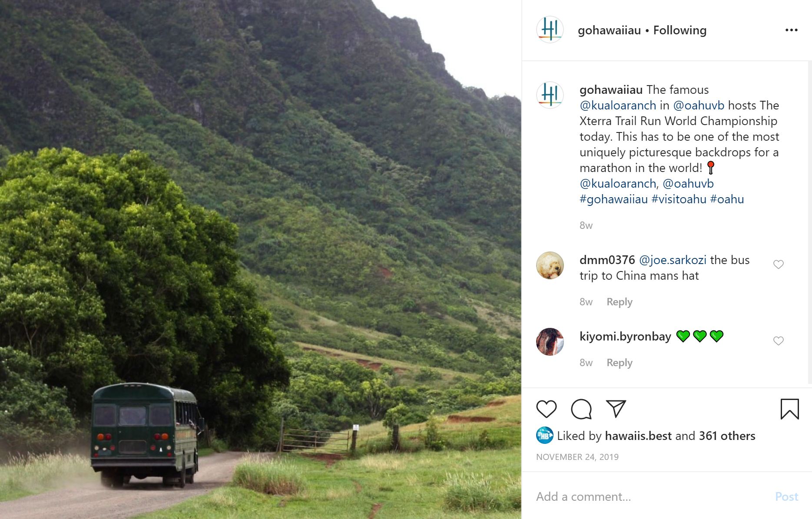Open the hawaiis.best liker avatar icon

[544, 435]
